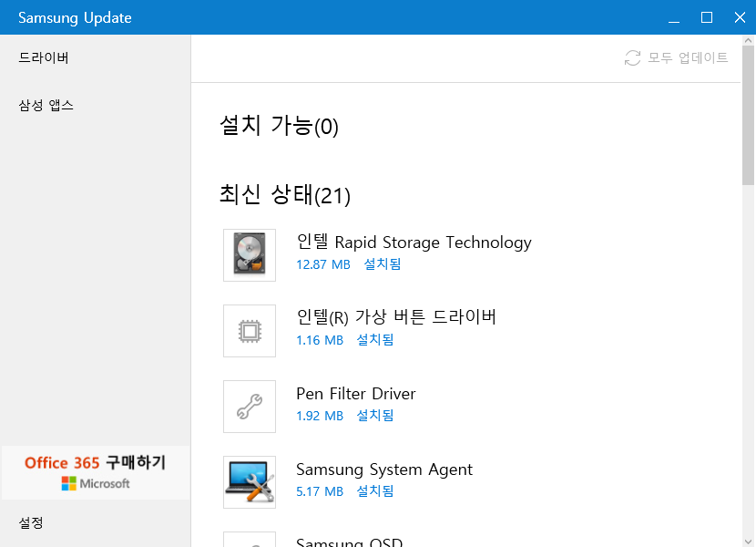This screenshot has width=756, height=547.
Task: Click the scrollbar up arrow
Action: (x=749, y=40)
